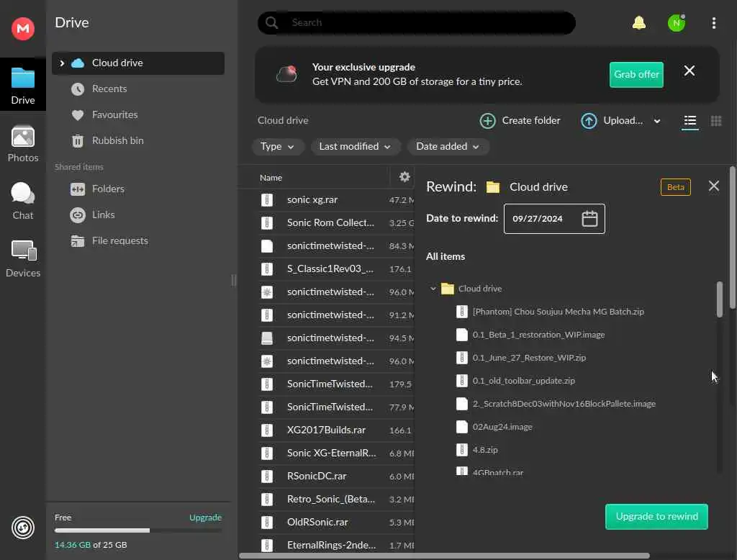Click the search field
This screenshot has width=737, height=560.
pyautogui.click(x=416, y=22)
